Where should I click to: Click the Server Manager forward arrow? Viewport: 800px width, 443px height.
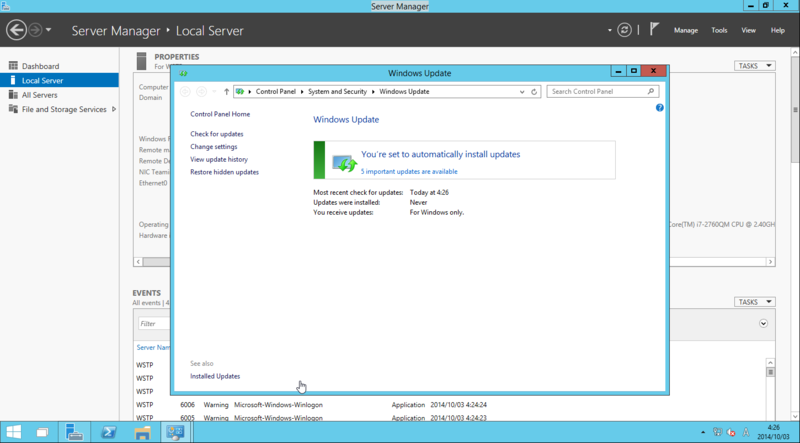[x=35, y=30]
